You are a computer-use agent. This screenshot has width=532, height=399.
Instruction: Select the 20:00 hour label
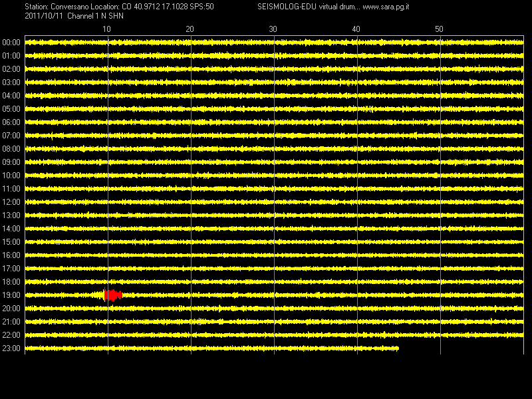(x=11, y=309)
